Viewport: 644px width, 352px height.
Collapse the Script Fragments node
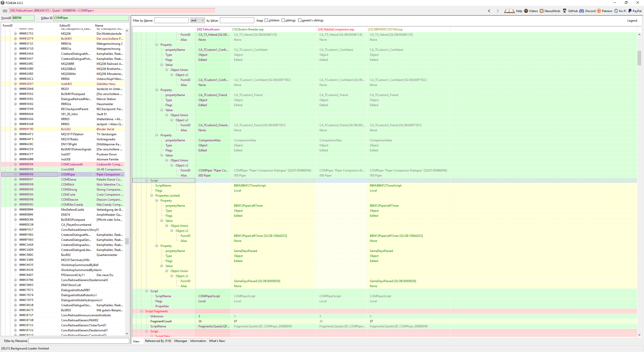click(141, 311)
